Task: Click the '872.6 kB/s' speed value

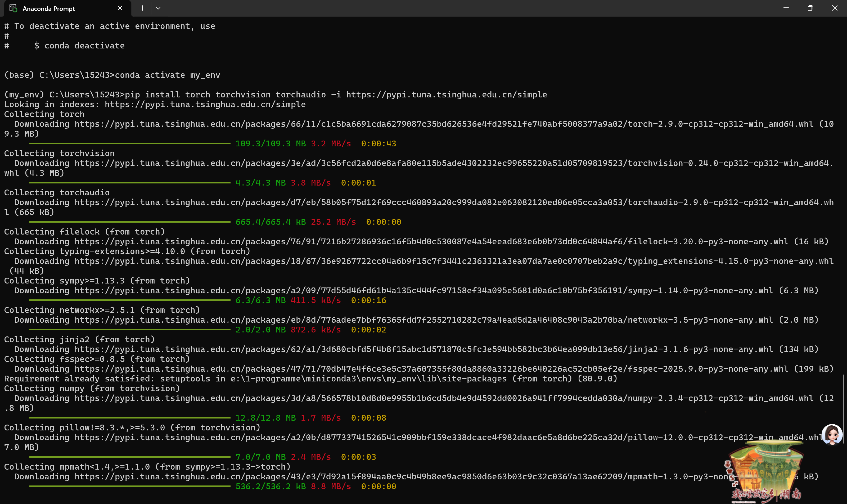Action: point(316,330)
